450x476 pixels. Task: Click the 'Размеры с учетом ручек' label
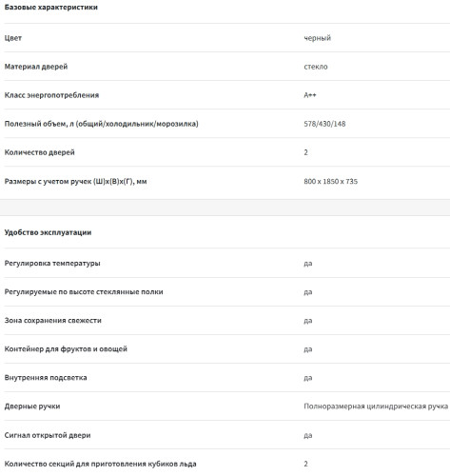(75, 182)
